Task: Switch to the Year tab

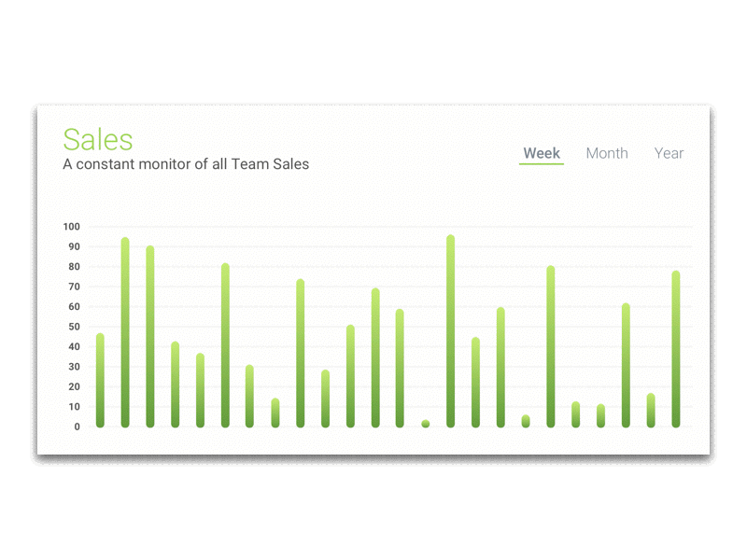Action: pyautogui.click(x=669, y=153)
